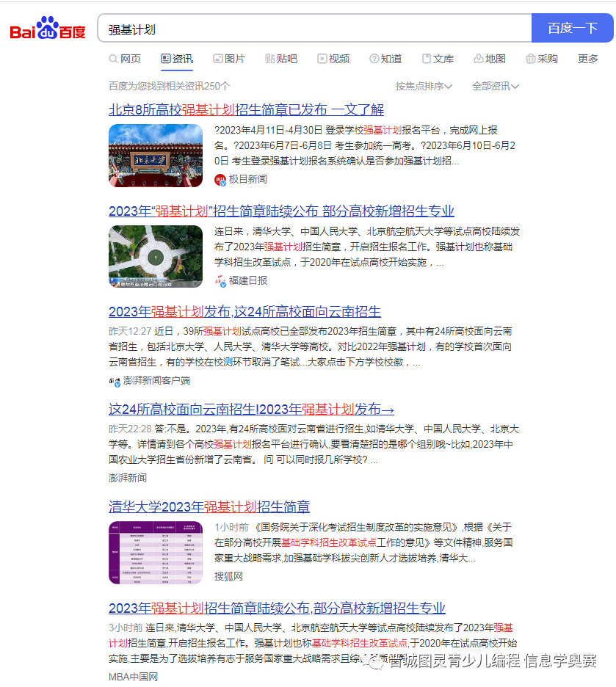Select the 资讯 tab
The height and width of the screenshot is (687, 616).
177,59
